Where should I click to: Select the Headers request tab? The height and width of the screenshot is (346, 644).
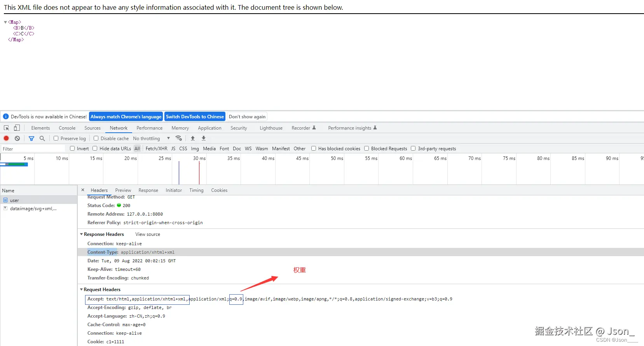click(x=99, y=190)
